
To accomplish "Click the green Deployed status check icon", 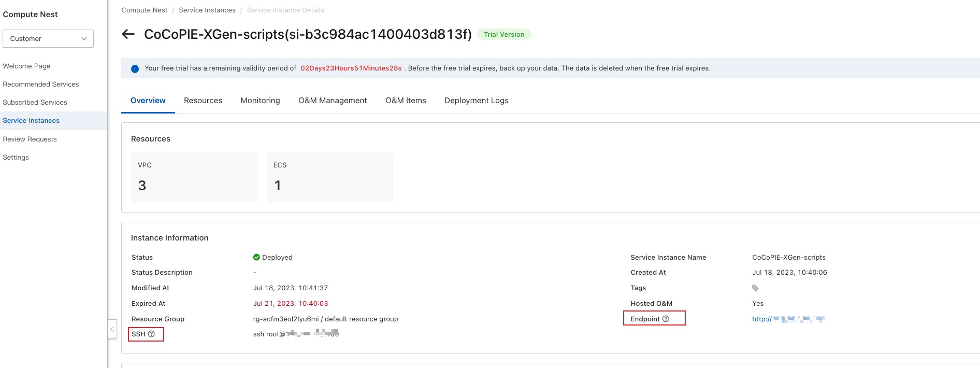I will (x=256, y=257).
